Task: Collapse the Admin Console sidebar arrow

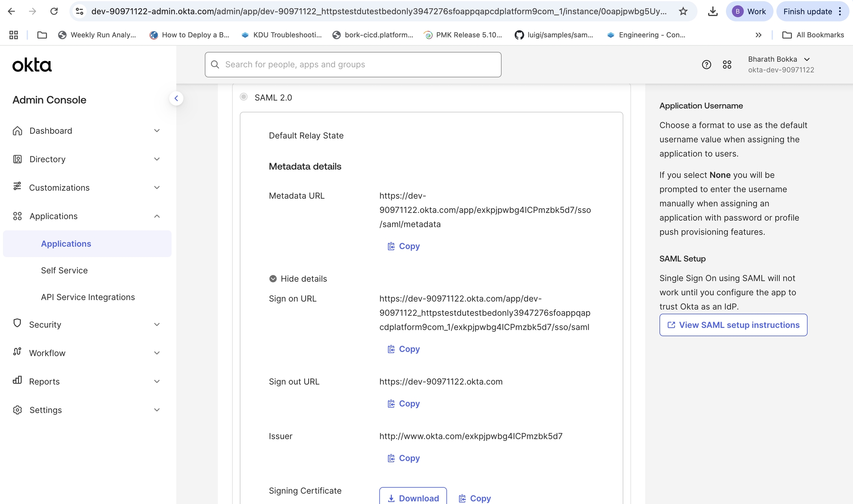Action: pos(176,98)
